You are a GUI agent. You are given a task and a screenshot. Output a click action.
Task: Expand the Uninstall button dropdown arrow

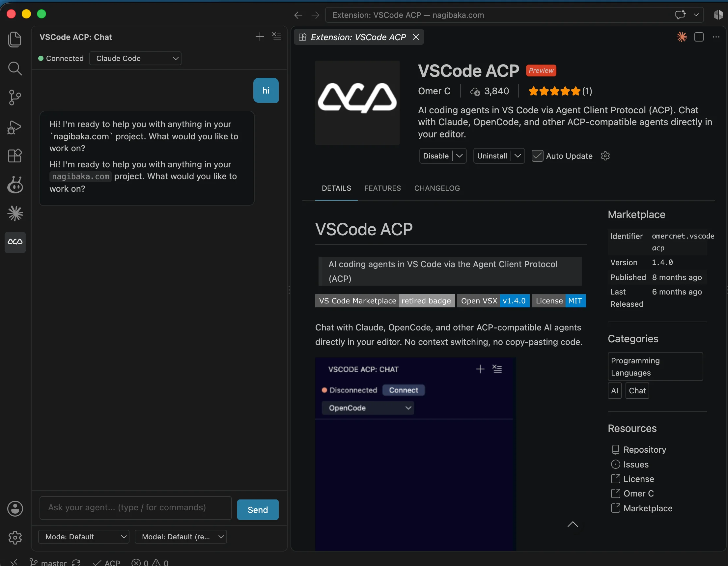[x=518, y=156]
